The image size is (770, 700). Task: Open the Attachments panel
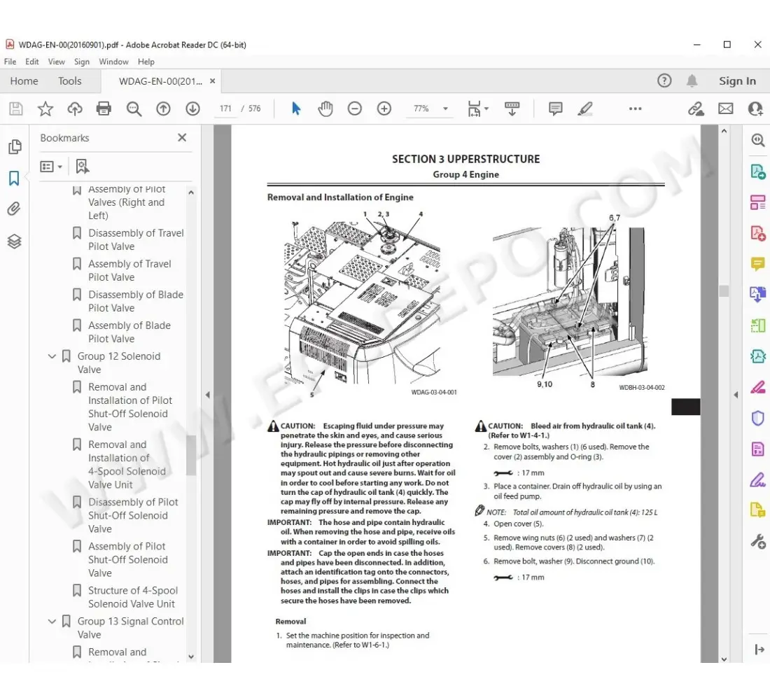pos(15,208)
